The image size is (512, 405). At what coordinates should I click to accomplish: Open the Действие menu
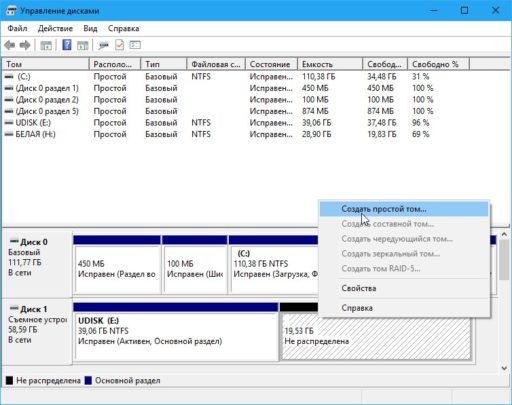point(55,28)
